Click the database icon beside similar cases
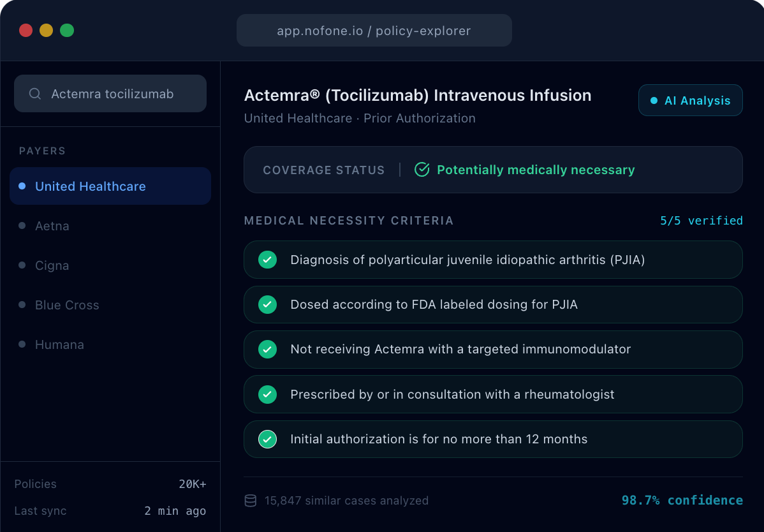The image size is (764, 532). coord(251,501)
